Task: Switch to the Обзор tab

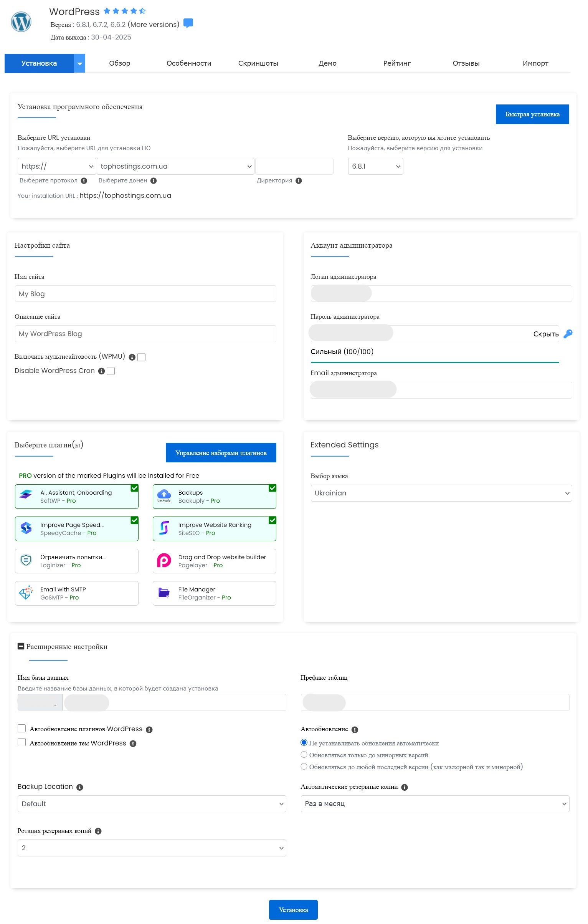Action: [120, 63]
